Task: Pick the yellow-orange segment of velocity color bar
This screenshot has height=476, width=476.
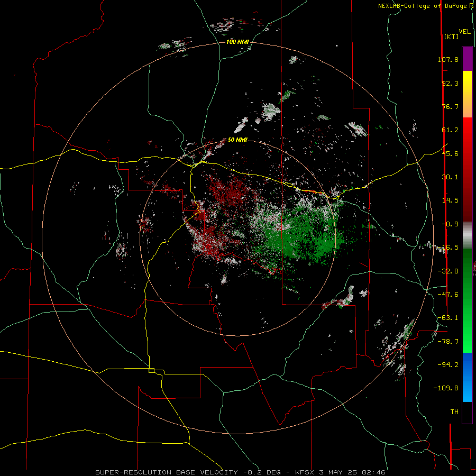Action: pyautogui.click(x=467, y=94)
